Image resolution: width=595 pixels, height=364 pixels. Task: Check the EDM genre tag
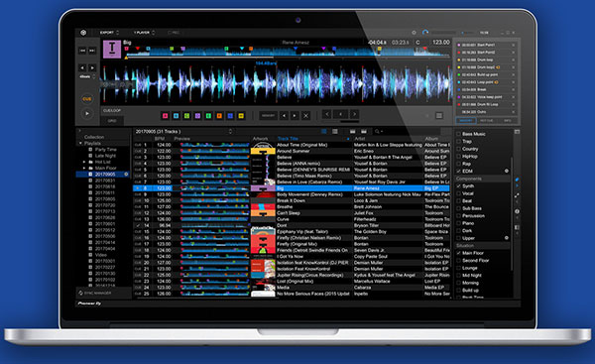(458, 172)
